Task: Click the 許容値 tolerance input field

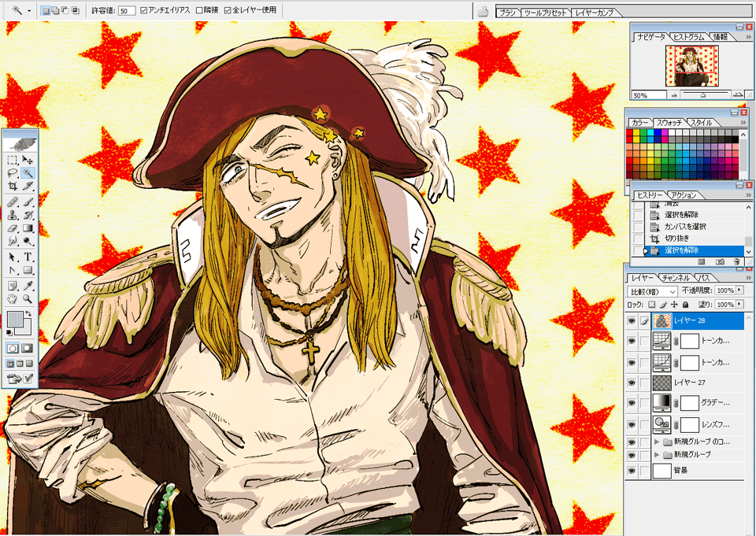Action: point(127,10)
